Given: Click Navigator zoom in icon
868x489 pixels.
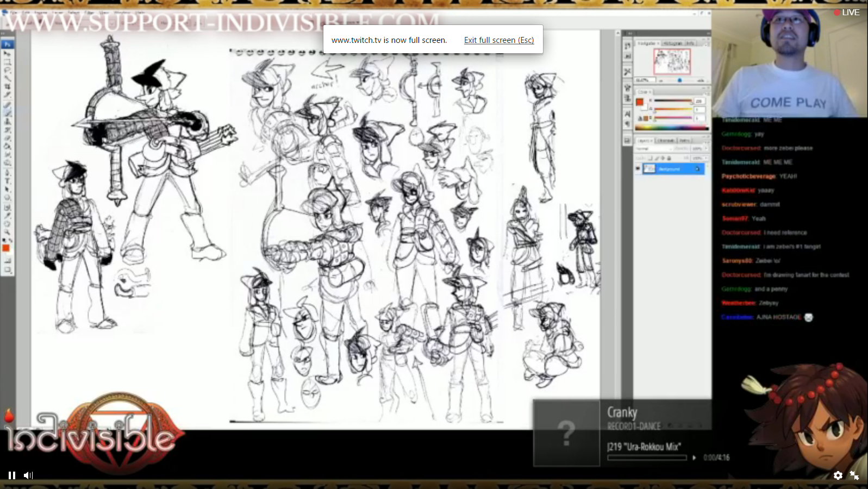Looking at the screenshot, I should pos(702,80).
